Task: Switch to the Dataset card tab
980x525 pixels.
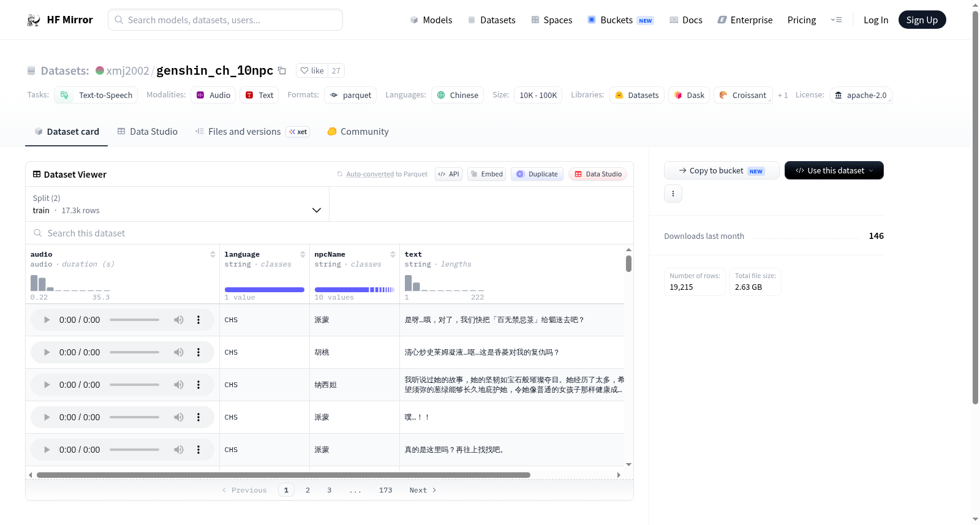Action: pos(66,132)
